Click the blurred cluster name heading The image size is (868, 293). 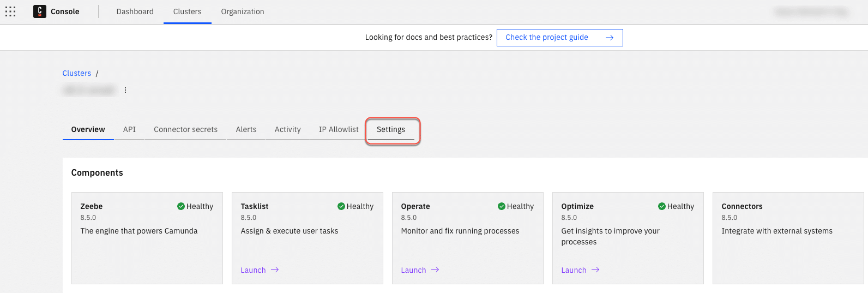tap(89, 90)
